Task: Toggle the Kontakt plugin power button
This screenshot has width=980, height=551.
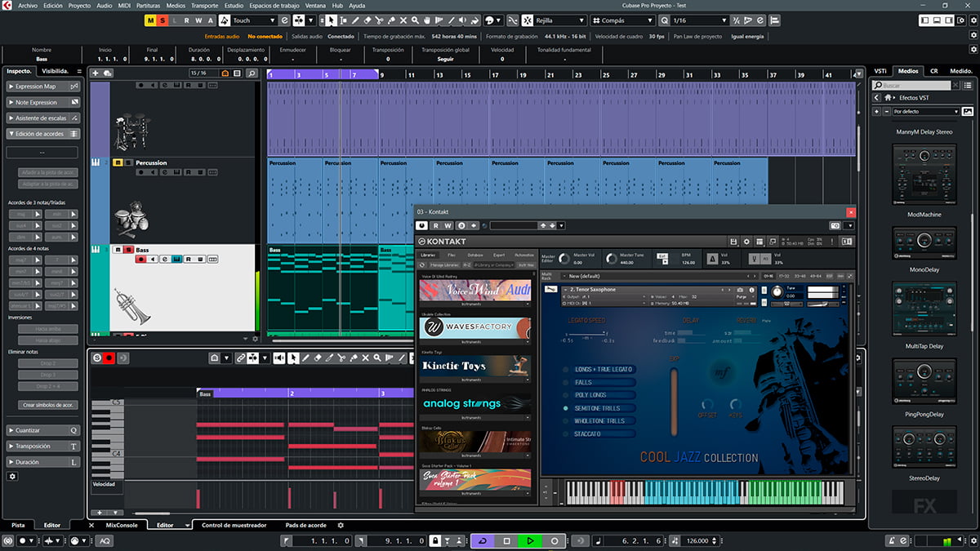Action: (422, 225)
